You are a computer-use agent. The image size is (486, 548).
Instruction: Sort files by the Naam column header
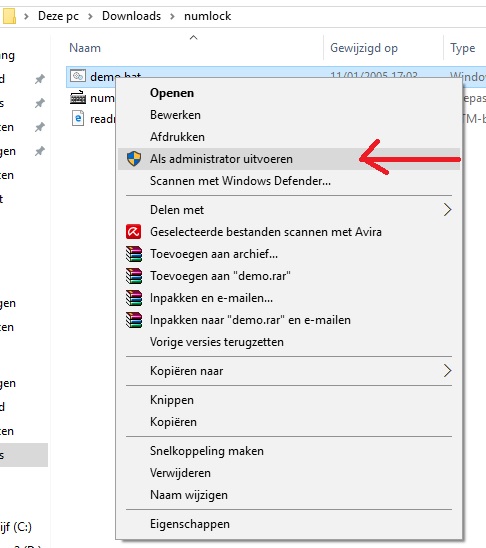click(x=85, y=48)
